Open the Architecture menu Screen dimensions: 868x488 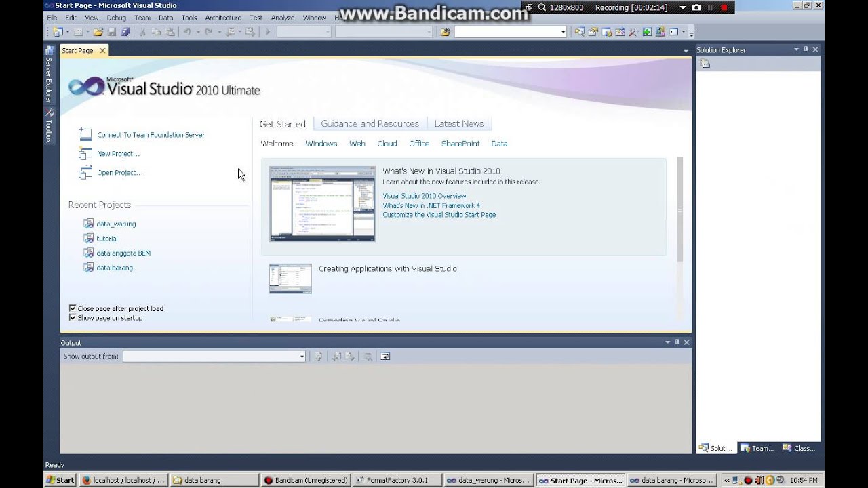(x=223, y=18)
